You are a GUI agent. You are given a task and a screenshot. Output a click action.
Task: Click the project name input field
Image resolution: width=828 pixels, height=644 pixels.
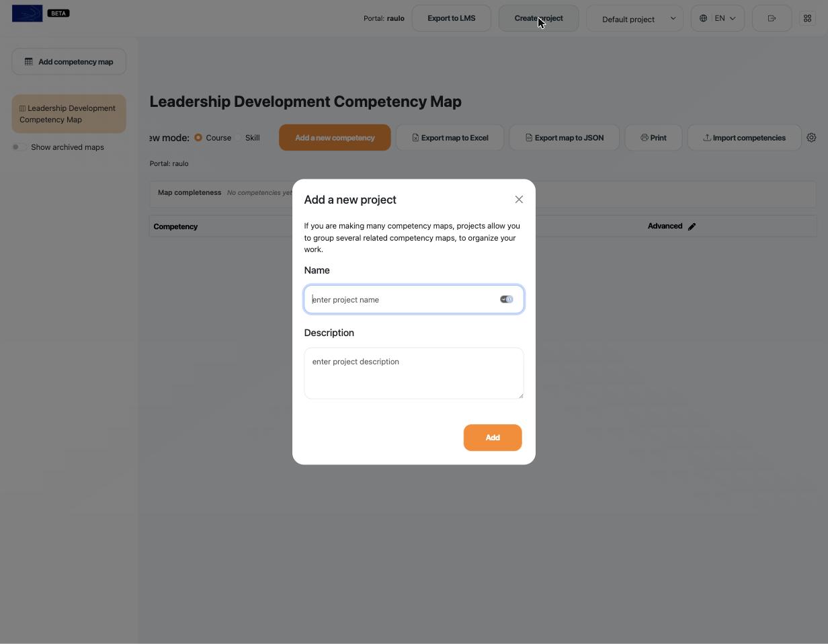414,299
